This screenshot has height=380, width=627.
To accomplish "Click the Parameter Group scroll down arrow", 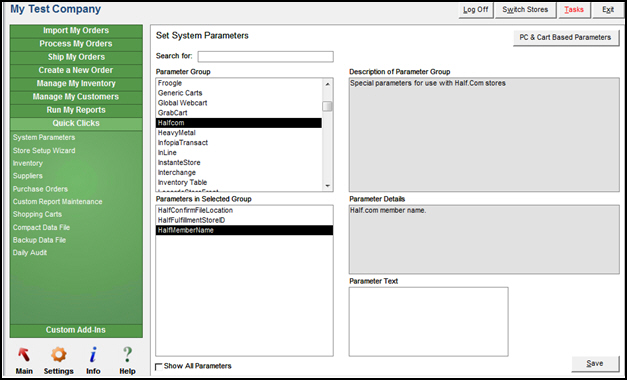I will (327, 186).
